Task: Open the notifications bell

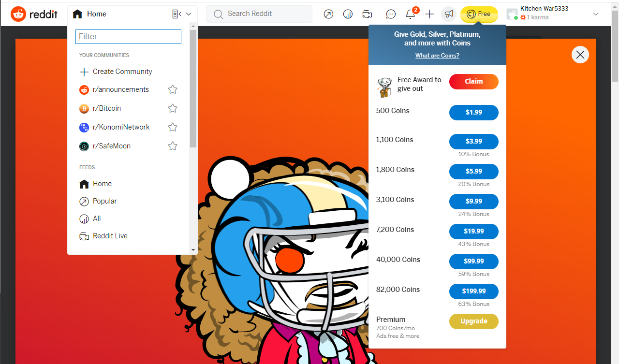Action: 410,14
